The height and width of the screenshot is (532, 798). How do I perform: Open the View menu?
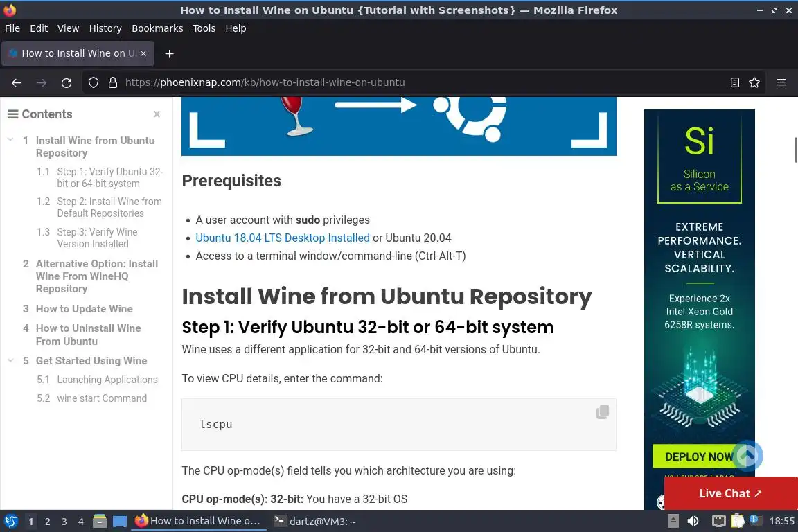coord(68,28)
